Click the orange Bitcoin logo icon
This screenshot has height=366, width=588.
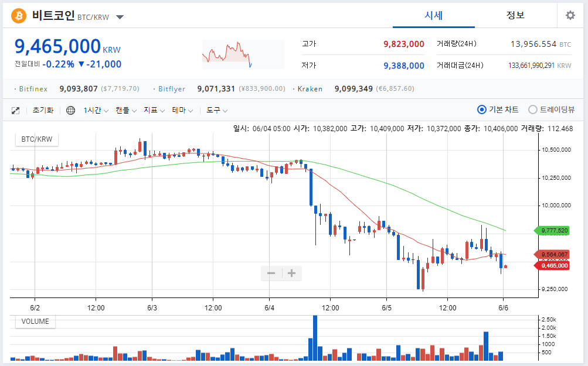point(19,16)
